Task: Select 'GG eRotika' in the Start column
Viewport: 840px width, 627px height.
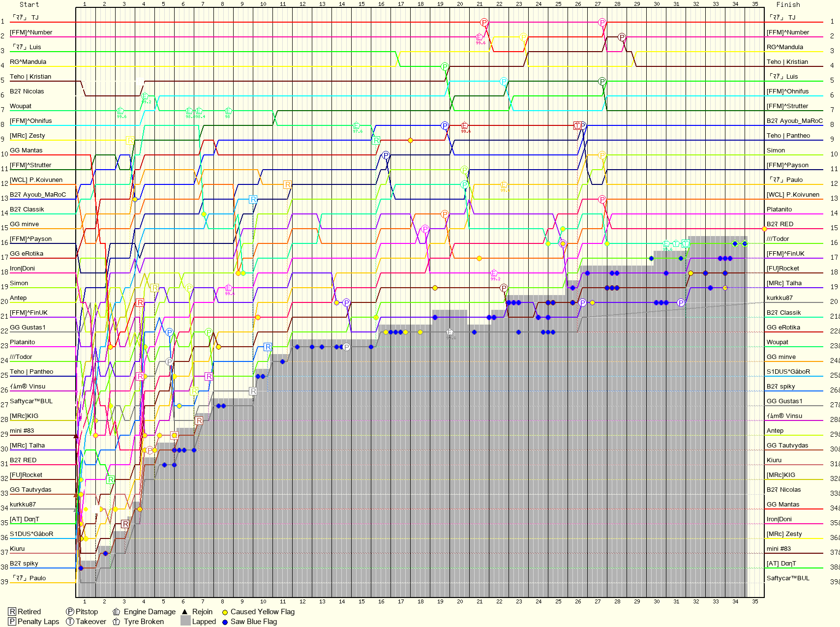Action: pyautogui.click(x=27, y=254)
